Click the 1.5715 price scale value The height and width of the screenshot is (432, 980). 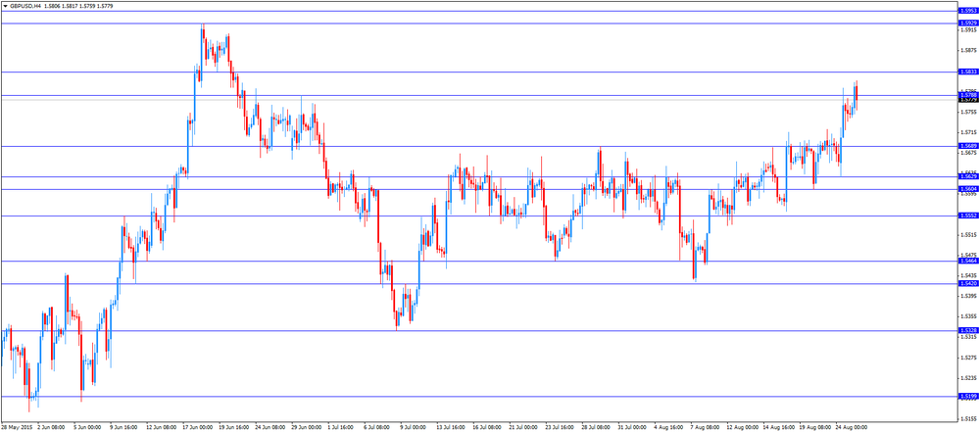click(x=968, y=132)
